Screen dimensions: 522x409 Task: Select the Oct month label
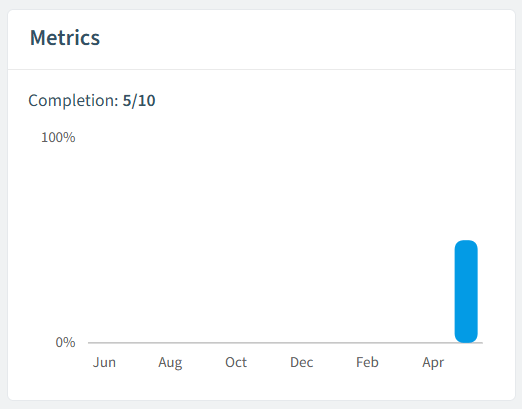[x=236, y=362]
